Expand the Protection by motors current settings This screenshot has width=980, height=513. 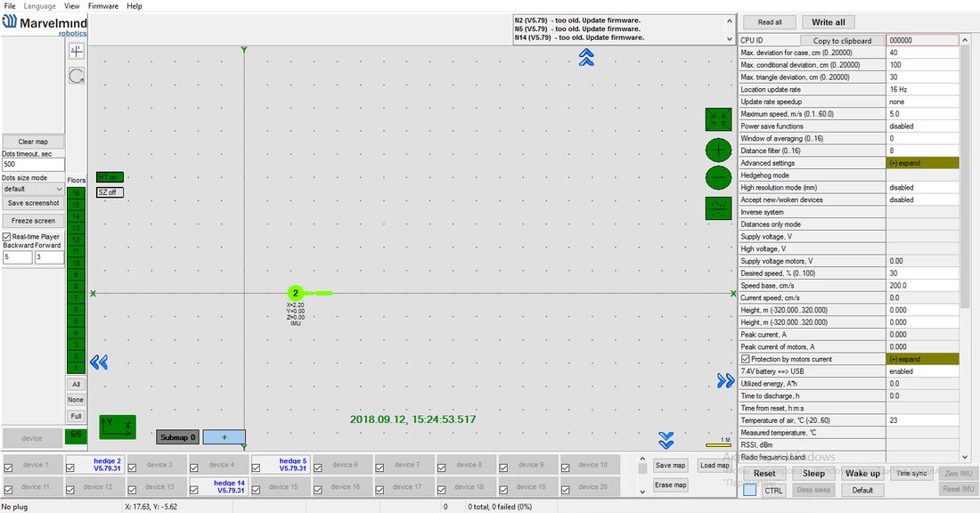point(922,359)
